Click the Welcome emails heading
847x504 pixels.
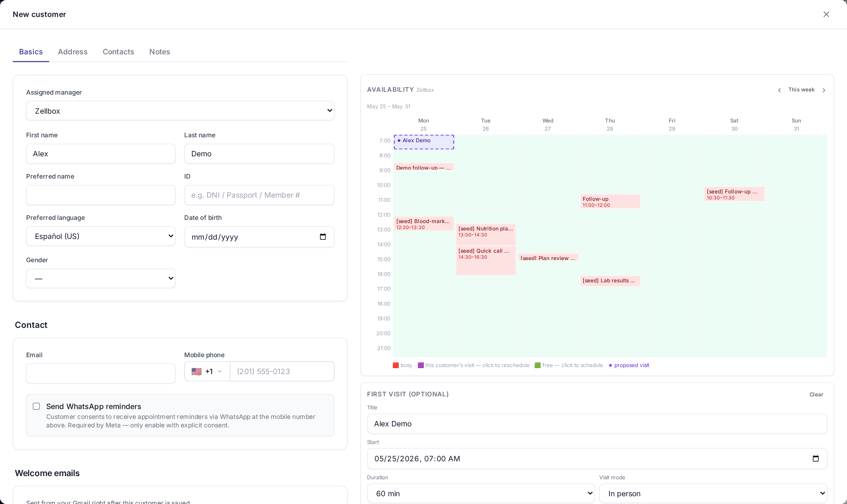coord(47,473)
